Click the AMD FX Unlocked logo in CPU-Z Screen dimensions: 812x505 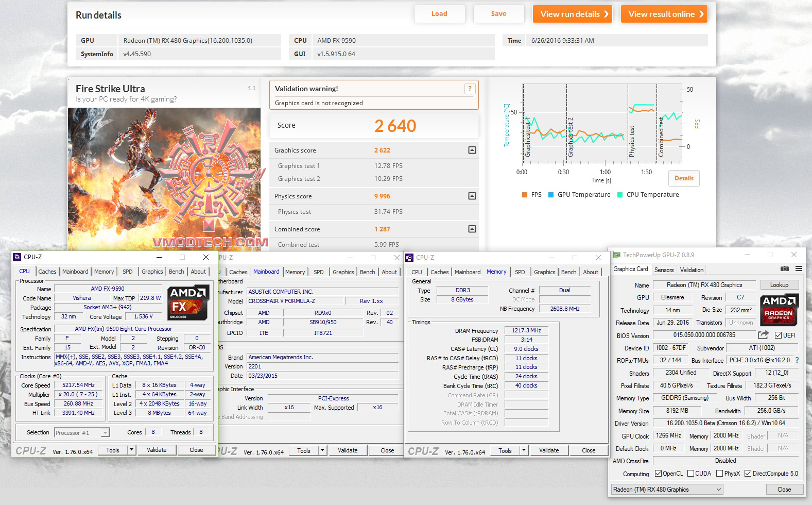(x=188, y=302)
